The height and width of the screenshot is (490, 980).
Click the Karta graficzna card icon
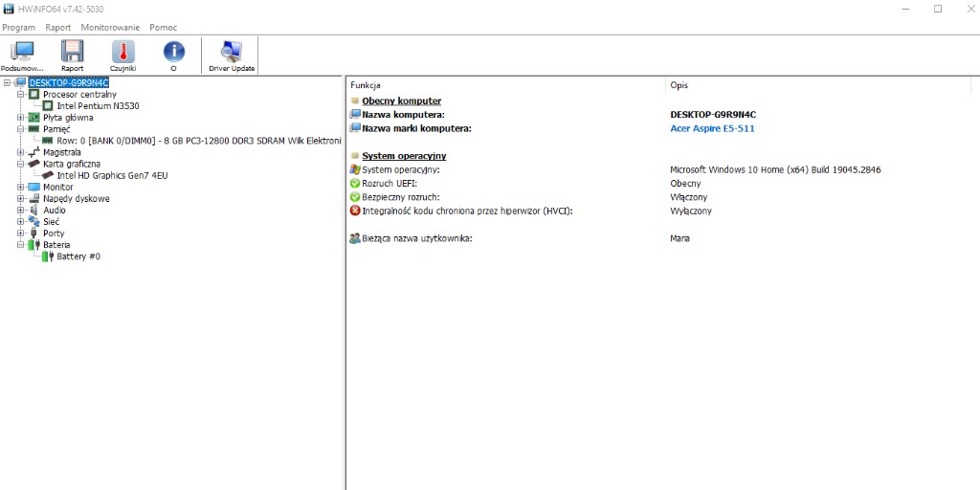point(33,164)
